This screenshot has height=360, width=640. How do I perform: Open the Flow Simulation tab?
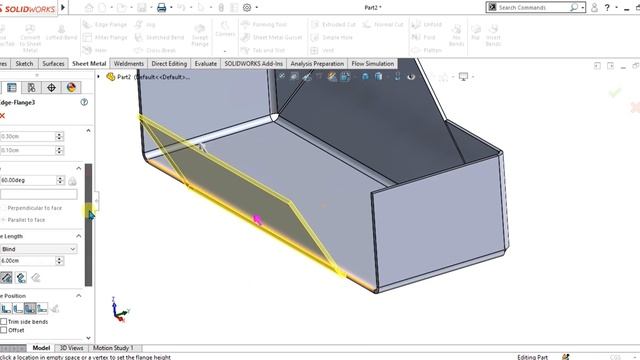[x=373, y=64]
